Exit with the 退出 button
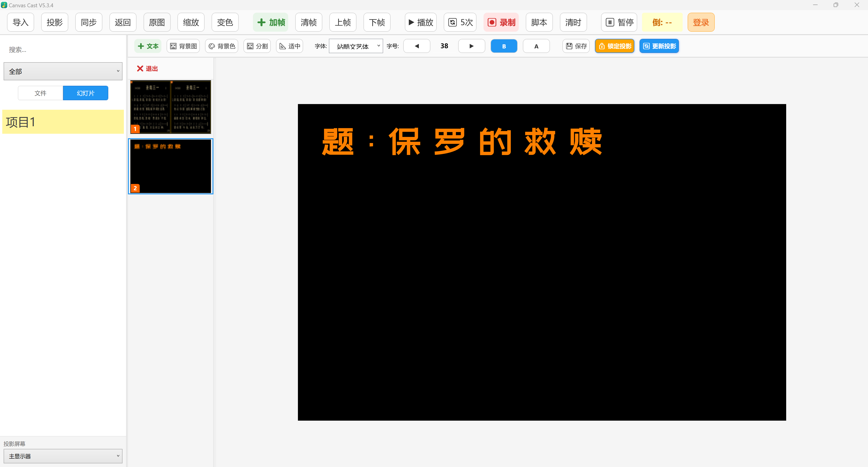This screenshot has width=868, height=467. tap(146, 69)
